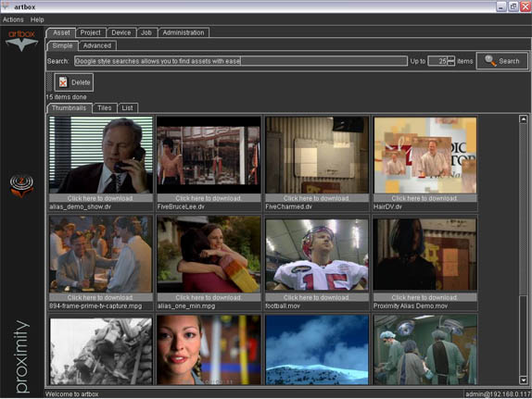
Task: Select the FiveBruceLee.dv thumbnail
Action: (209, 155)
